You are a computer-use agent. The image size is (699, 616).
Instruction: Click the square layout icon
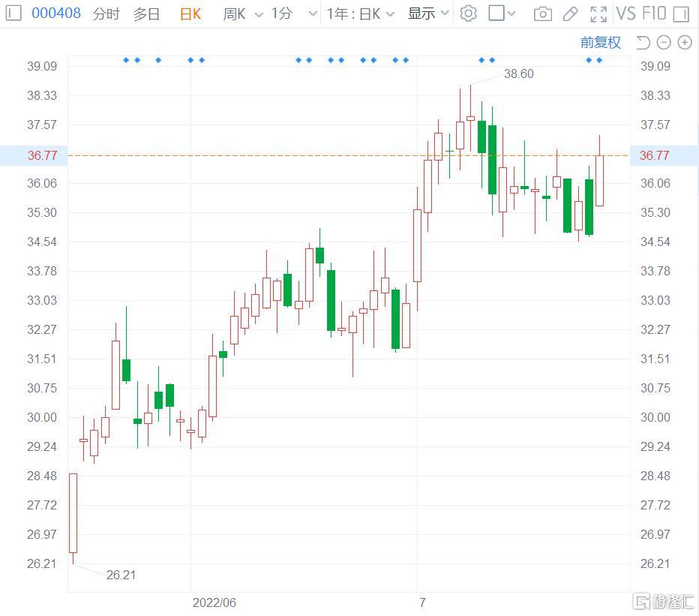point(496,13)
